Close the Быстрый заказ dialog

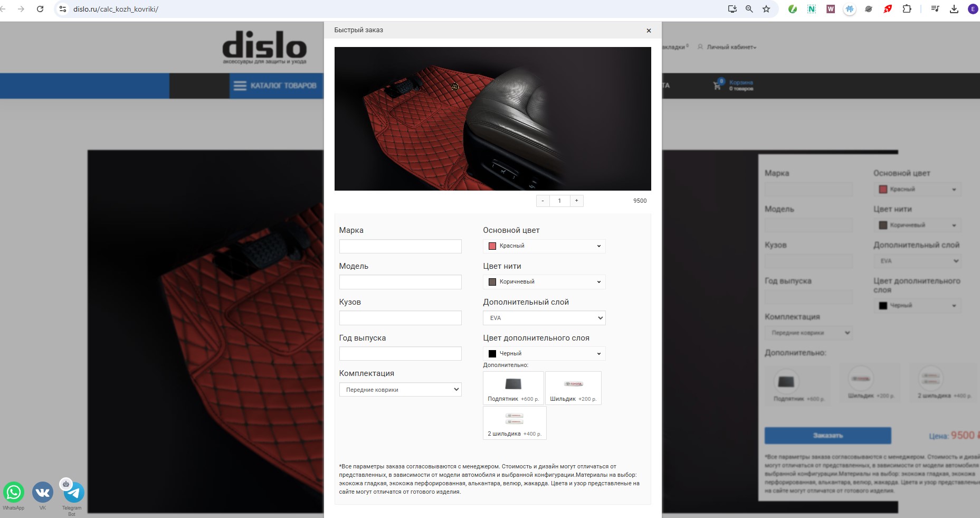pos(649,31)
